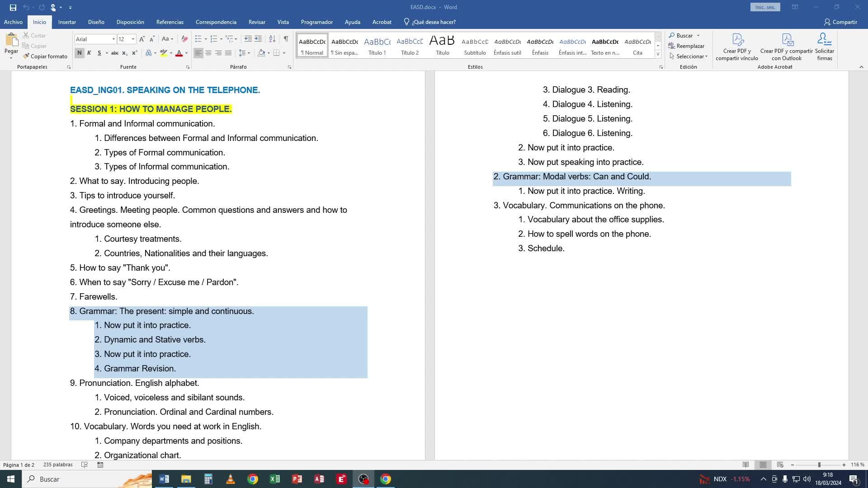Open the font size dropdown arrow
Image resolution: width=868 pixels, height=488 pixels.
point(133,39)
